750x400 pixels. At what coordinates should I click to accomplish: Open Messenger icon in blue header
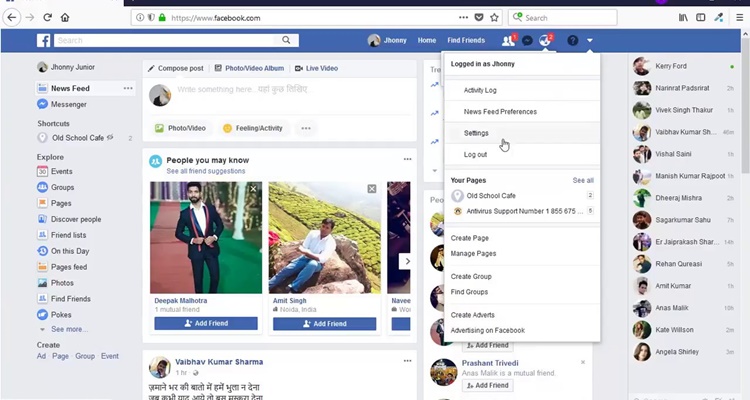click(527, 41)
